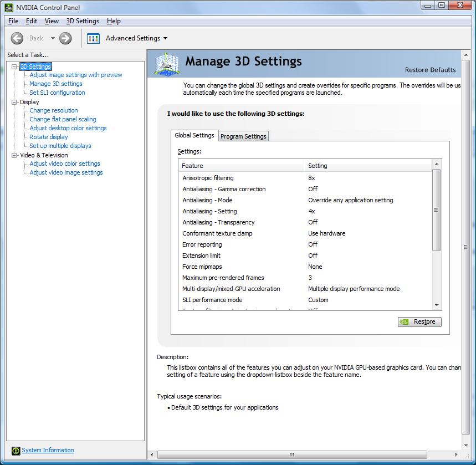Click the NVIDIA Control Panel title icon
476x465 pixels.
(x=9, y=7)
